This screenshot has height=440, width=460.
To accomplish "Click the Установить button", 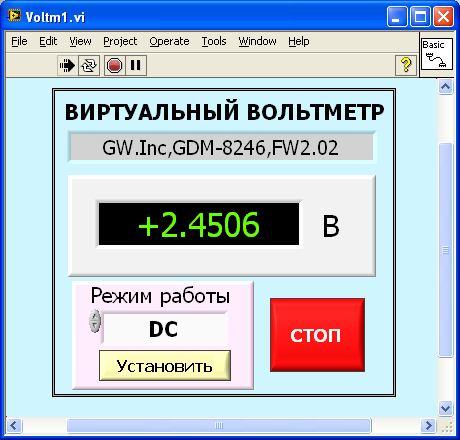I will (x=165, y=366).
